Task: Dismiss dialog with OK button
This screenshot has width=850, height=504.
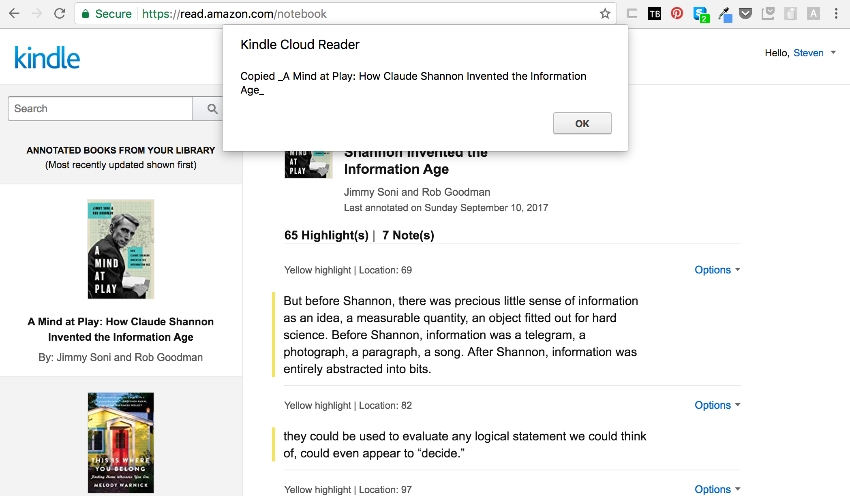Action: (582, 124)
